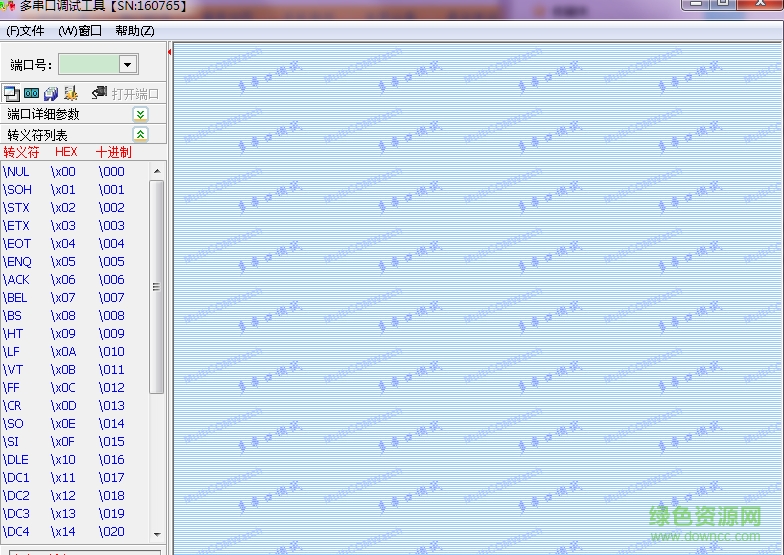The width and height of the screenshot is (784, 555).
Task: Open the (W)窗口 menu
Action: point(80,31)
